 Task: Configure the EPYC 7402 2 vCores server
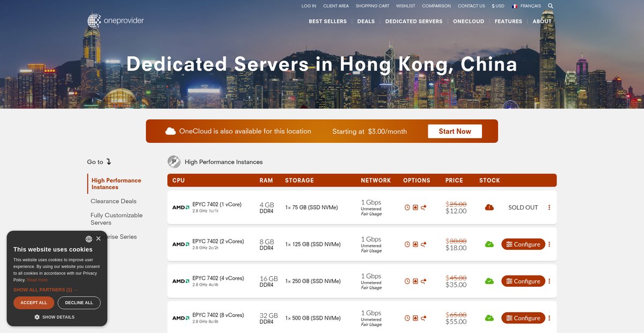[523, 244]
